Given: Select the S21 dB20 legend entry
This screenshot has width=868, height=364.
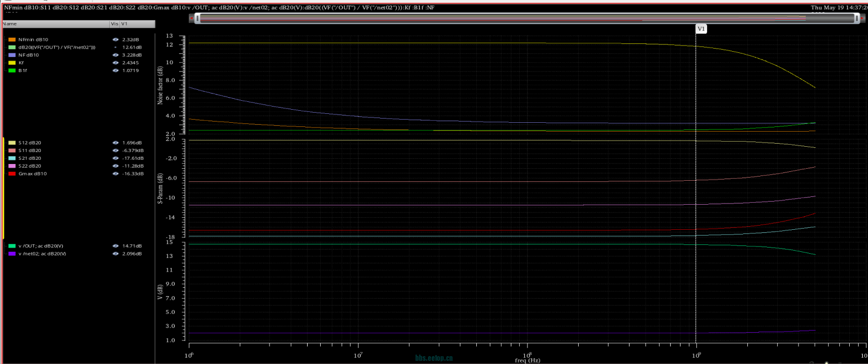Looking at the screenshot, I should [30, 158].
